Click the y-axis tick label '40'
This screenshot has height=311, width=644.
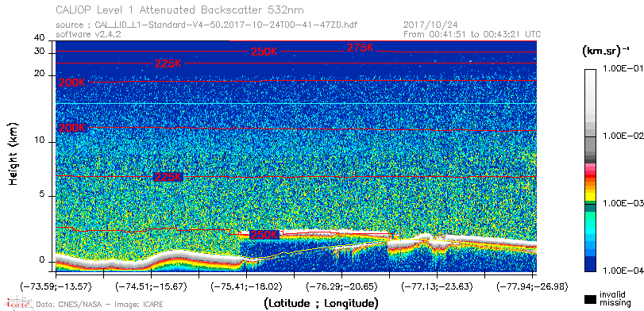[x=40, y=38]
